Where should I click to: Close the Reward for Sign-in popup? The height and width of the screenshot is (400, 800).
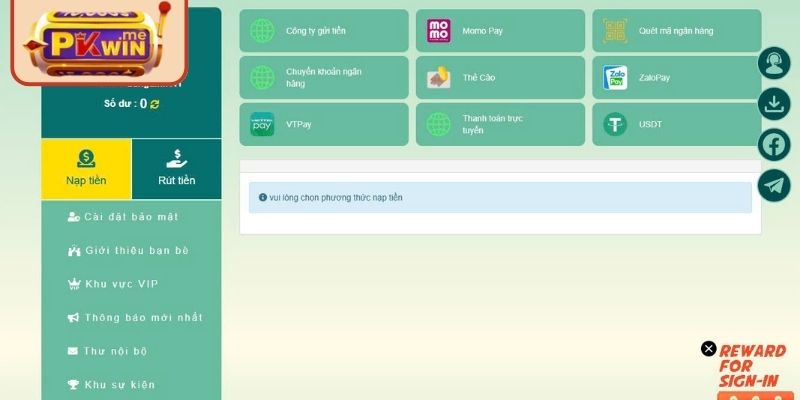coord(709,349)
